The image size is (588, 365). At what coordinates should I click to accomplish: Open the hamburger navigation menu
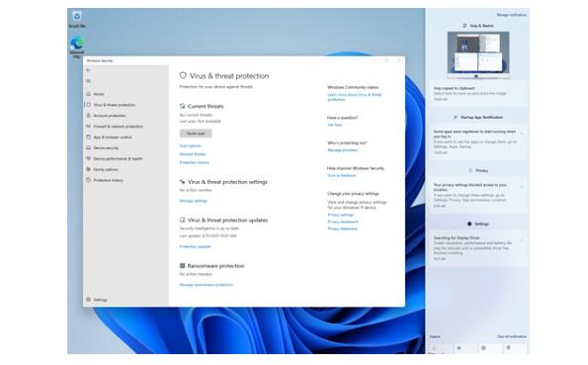[x=89, y=81]
